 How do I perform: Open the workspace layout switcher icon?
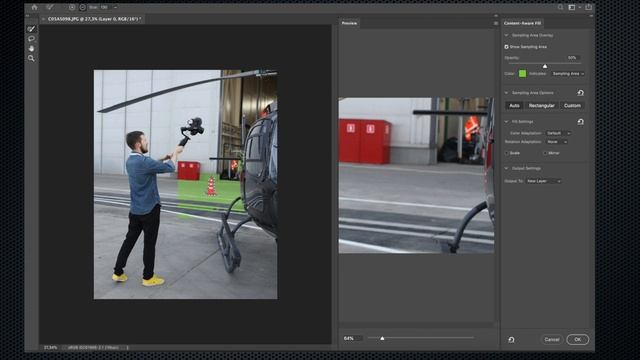pyautogui.click(x=572, y=7)
